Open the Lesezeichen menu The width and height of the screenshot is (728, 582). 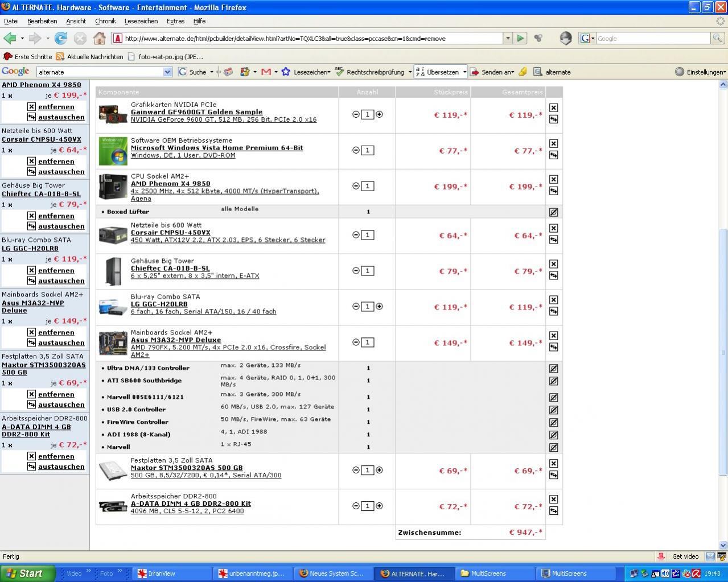(x=141, y=21)
